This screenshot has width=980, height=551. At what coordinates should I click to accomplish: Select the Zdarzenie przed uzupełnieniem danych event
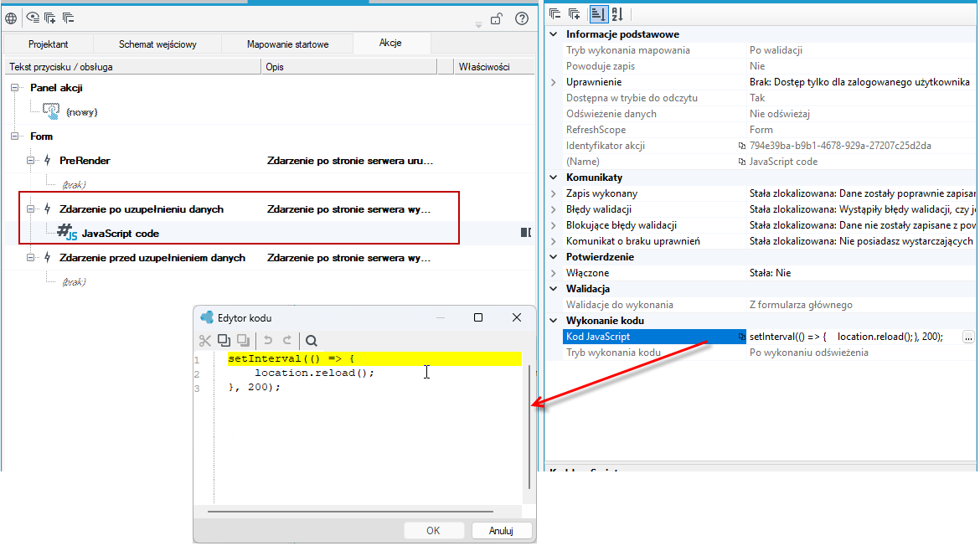click(x=152, y=258)
